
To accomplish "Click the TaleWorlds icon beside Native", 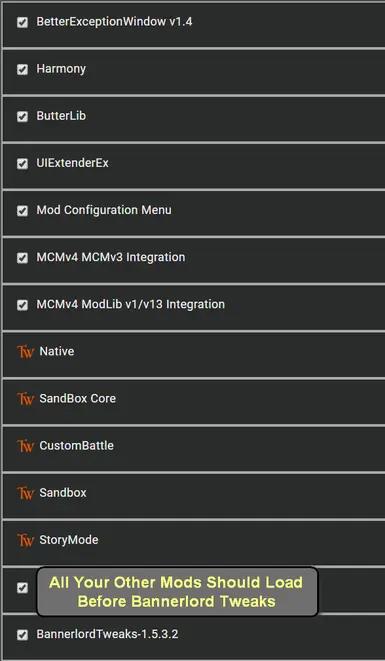I will [25, 352].
